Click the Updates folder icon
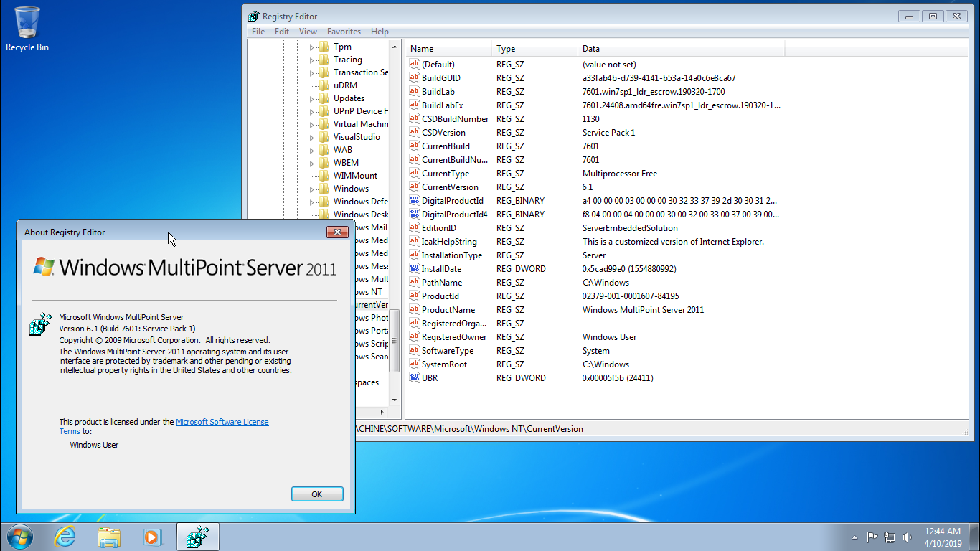The height and width of the screenshot is (551, 980). (324, 98)
